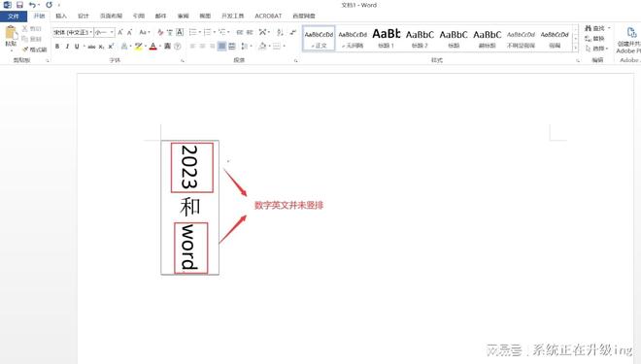This screenshot has width=641, height=364.
Task: Insert an enclosed character
Action: (178, 47)
